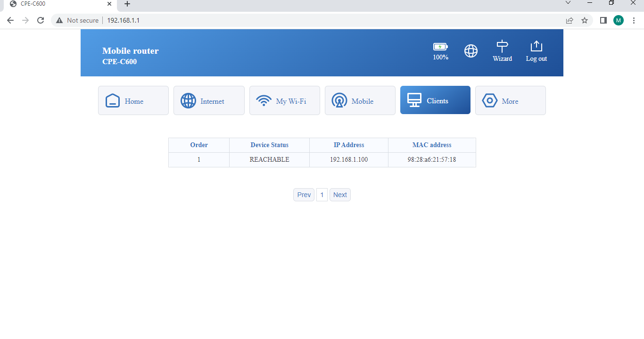Click the MAC address column header
The height and width of the screenshot is (339, 644).
point(432,145)
